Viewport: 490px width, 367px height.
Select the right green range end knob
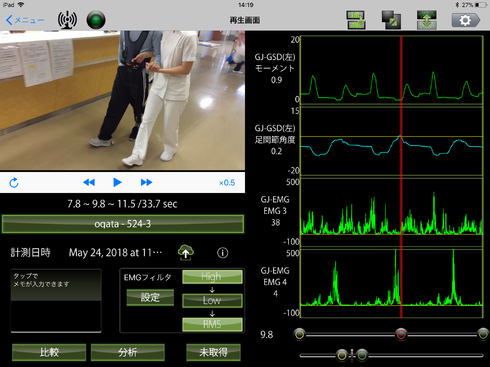pyautogui.click(x=483, y=334)
